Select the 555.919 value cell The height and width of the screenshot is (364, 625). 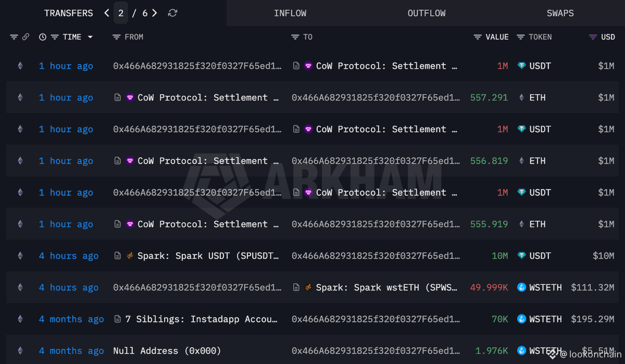point(489,224)
